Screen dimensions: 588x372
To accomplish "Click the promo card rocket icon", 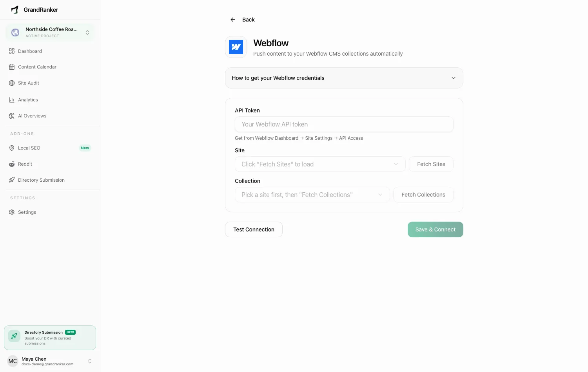I will 14,336.
